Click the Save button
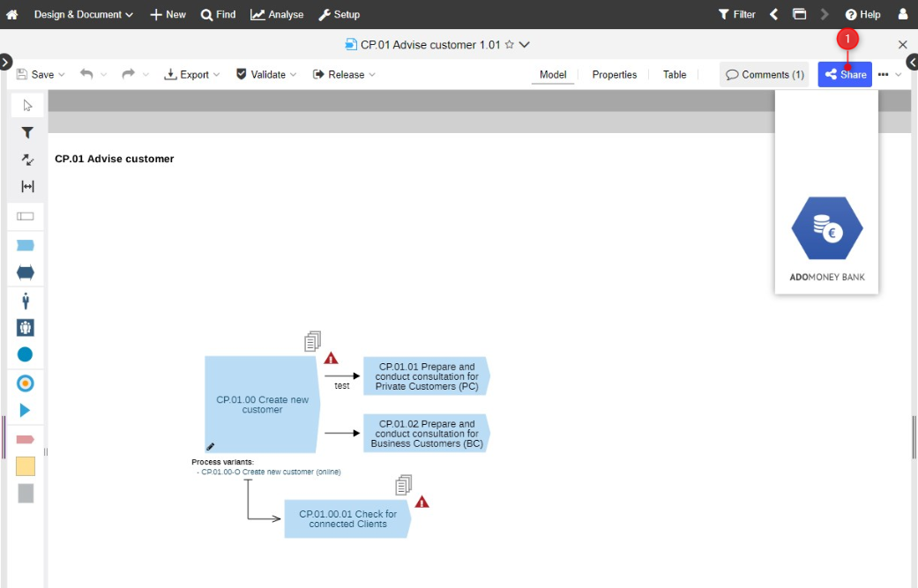The width and height of the screenshot is (918, 588). pyautogui.click(x=35, y=74)
